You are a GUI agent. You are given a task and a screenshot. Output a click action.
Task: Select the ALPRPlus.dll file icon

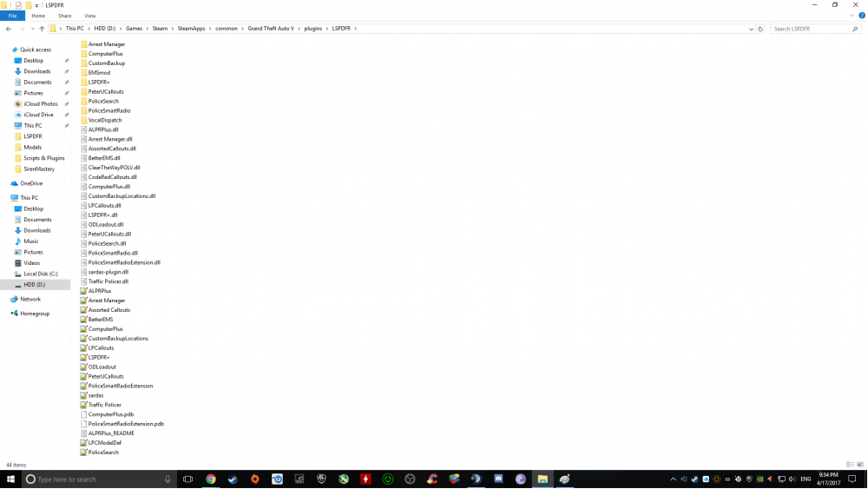coord(83,129)
